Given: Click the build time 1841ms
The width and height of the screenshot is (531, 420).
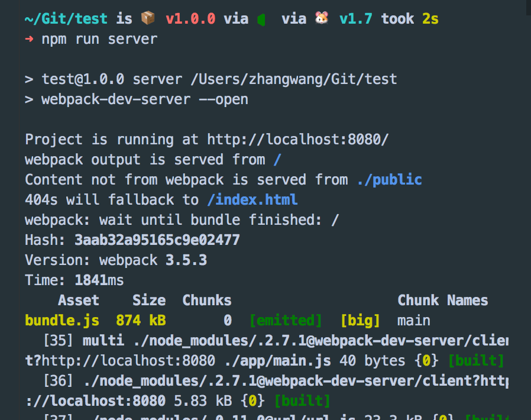Looking at the screenshot, I should [99, 280].
